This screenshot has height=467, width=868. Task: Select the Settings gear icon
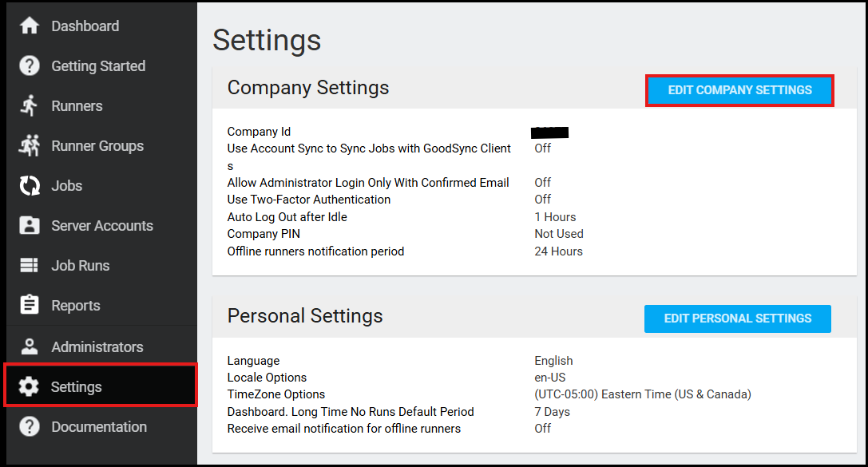coord(29,386)
